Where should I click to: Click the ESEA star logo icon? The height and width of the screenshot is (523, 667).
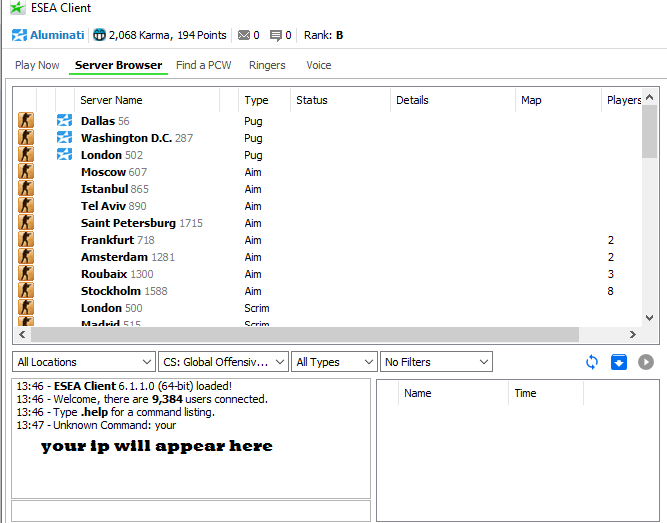(x=17, y=8)
